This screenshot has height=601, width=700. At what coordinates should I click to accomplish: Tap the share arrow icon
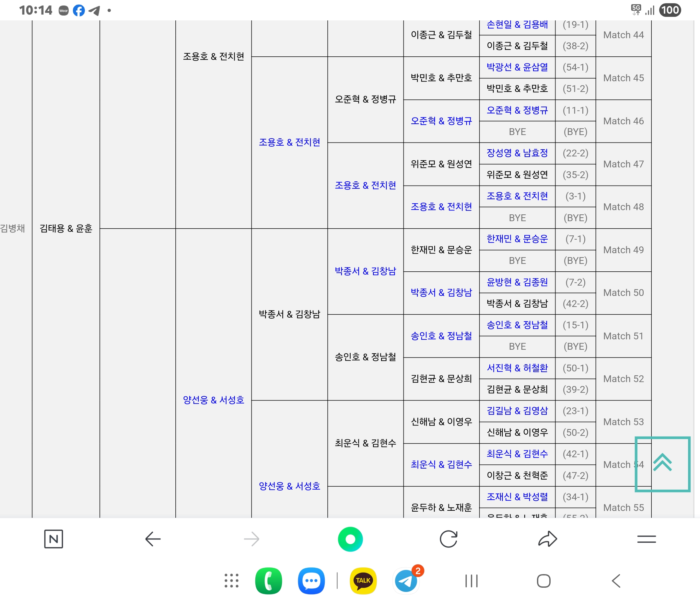click(x=547, y=539)
